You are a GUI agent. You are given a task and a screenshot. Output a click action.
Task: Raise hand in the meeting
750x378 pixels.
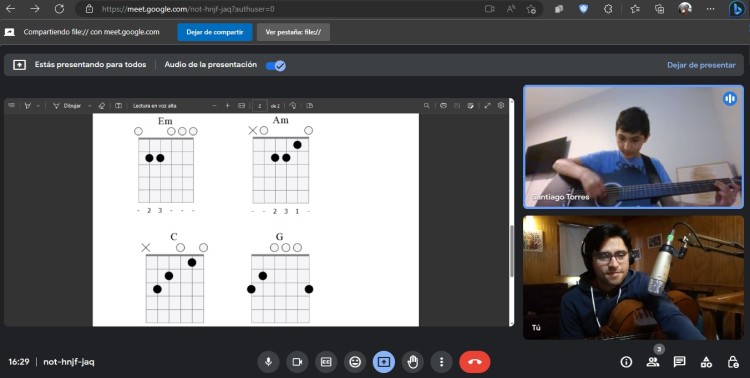click(x=412, y=362)
